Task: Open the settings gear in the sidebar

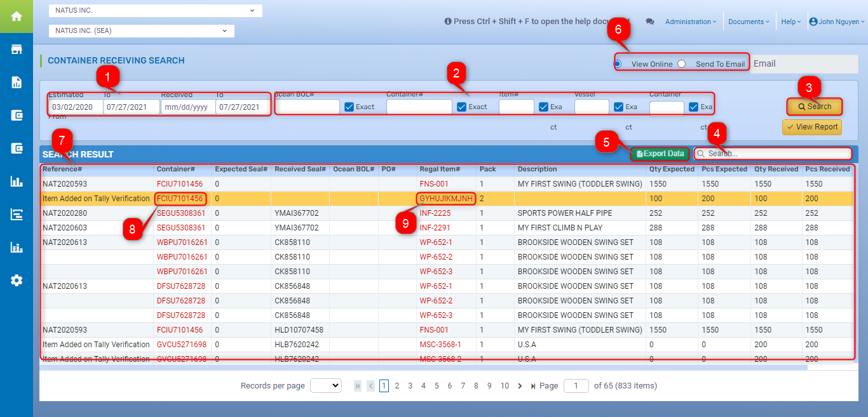Action: point(17,280)
